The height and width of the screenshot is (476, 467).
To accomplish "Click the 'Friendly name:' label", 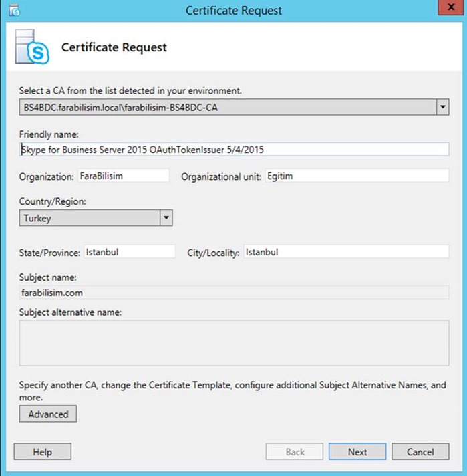I will pyautogui.click(x=49, y=134).
